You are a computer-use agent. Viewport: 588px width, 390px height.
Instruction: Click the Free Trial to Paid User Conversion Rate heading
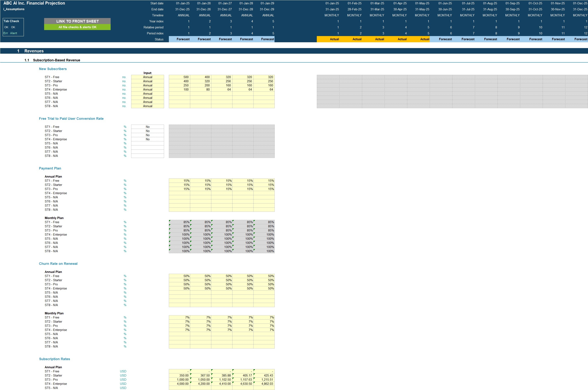[71, 119]
